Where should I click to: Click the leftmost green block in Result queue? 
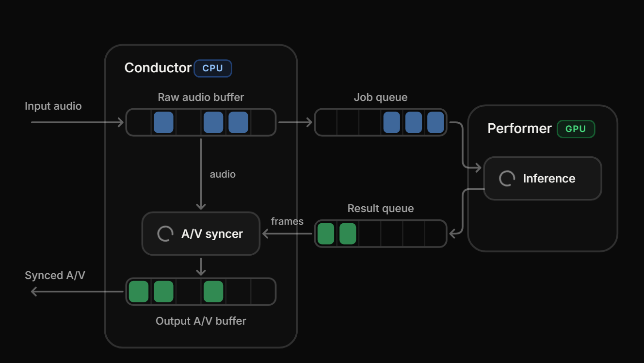click(x=326, y=233)
